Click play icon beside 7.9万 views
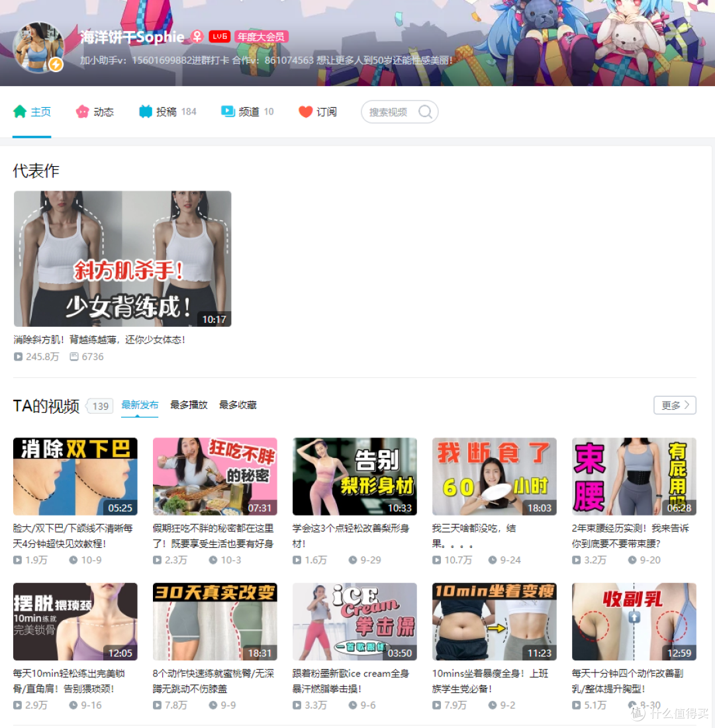Image resolution: width=715 pixels, height=728 pixels. pyautogui.click(x=437, y=705)
